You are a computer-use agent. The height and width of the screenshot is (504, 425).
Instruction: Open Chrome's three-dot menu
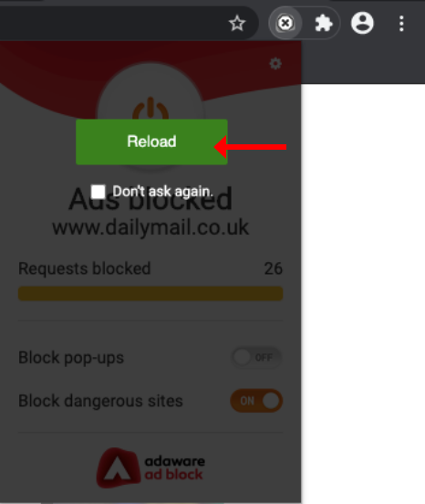coord(401,24)
